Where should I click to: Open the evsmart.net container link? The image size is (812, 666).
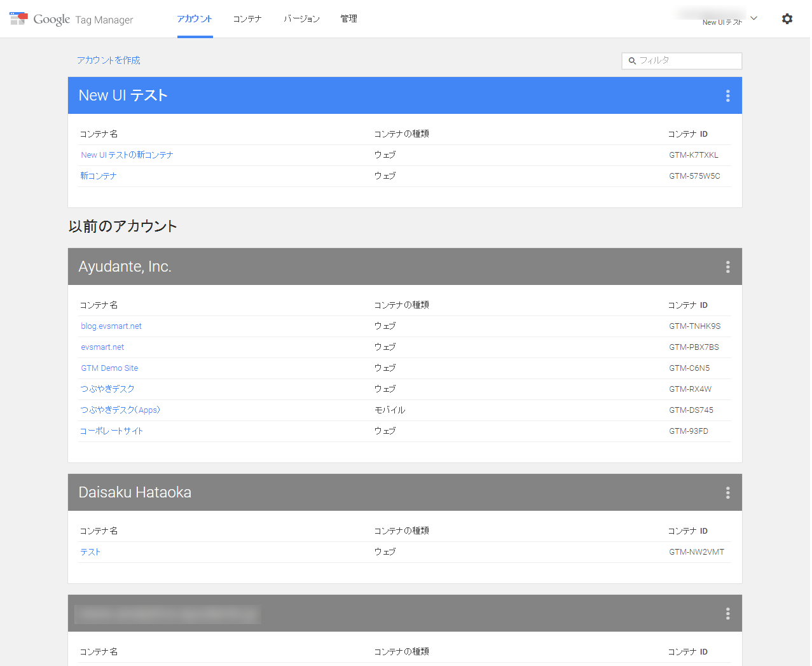point(102,347)
